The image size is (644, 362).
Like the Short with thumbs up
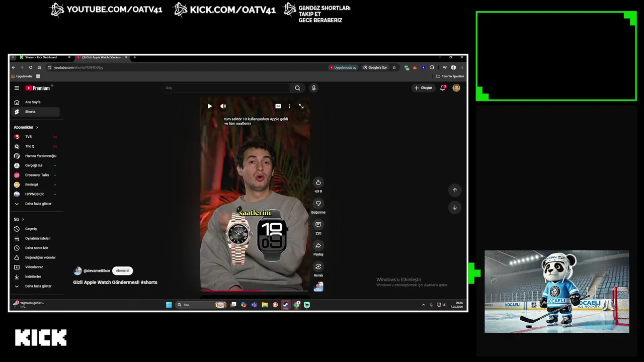(x=318, y=183)
